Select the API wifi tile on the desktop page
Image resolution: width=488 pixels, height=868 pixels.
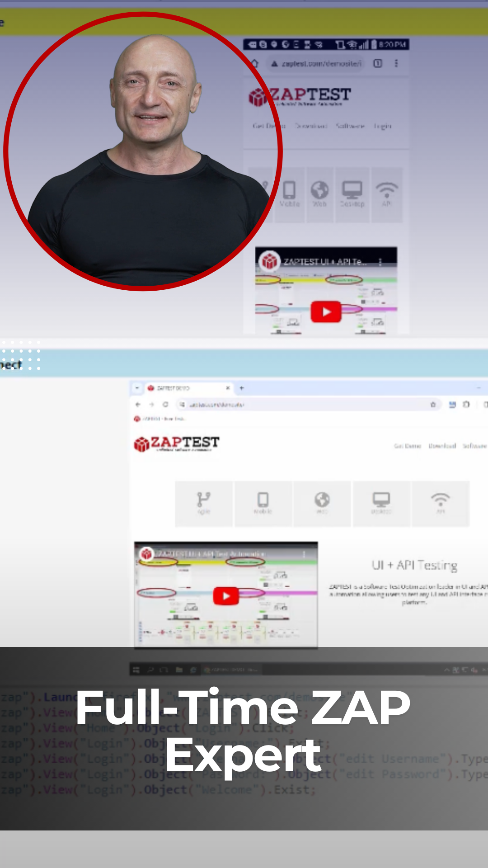pyautogui.click(x=441, y=504)
